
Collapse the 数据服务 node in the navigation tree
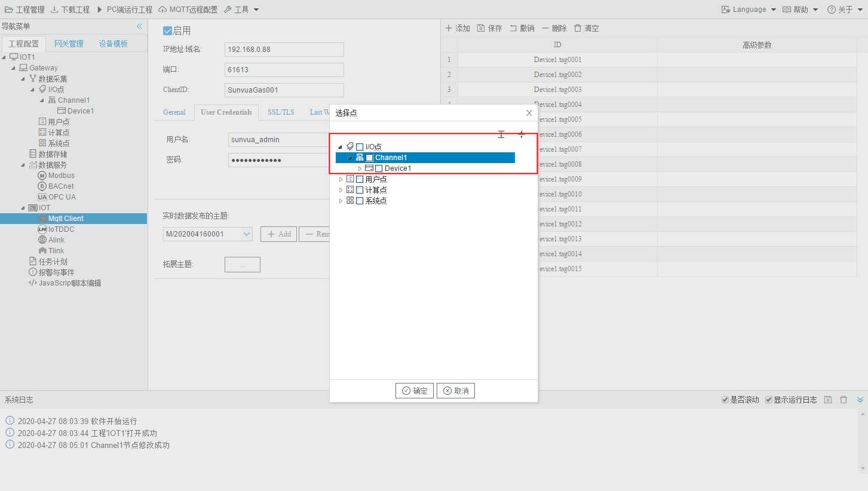point(23,165)
